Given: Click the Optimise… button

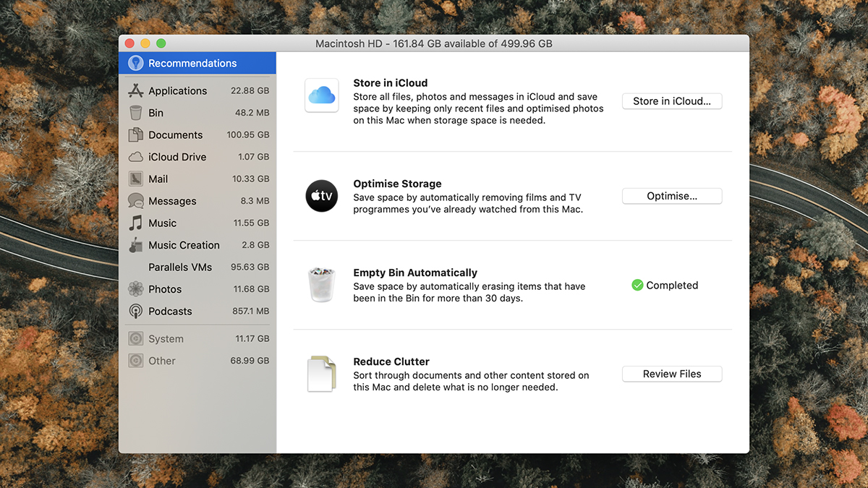Looking at the screenshot, I should tap(672, 196).
